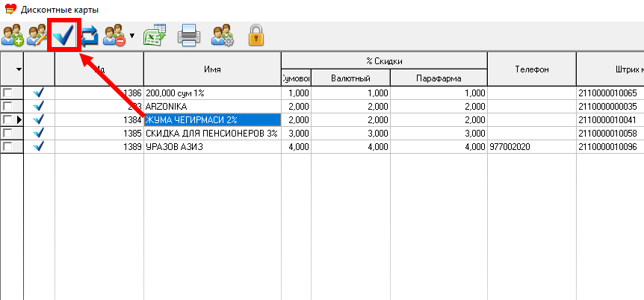This screenshot has width=644, height=300.
Task: Tick checkbox for ЖУМА ЧЕГИРМАСИ 2% row
Action: pyautogui.click(x=7, y=120)
